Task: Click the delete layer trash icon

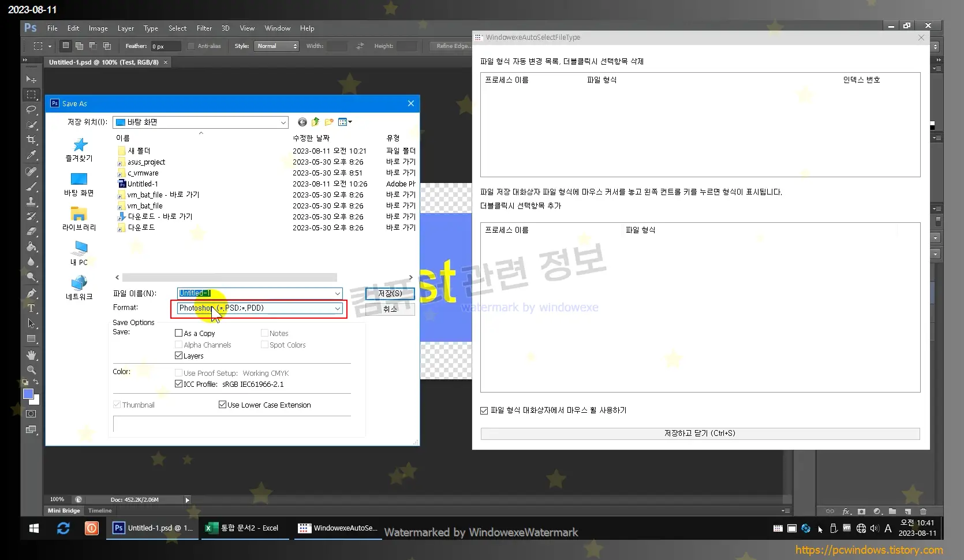Action: point(923,512)
